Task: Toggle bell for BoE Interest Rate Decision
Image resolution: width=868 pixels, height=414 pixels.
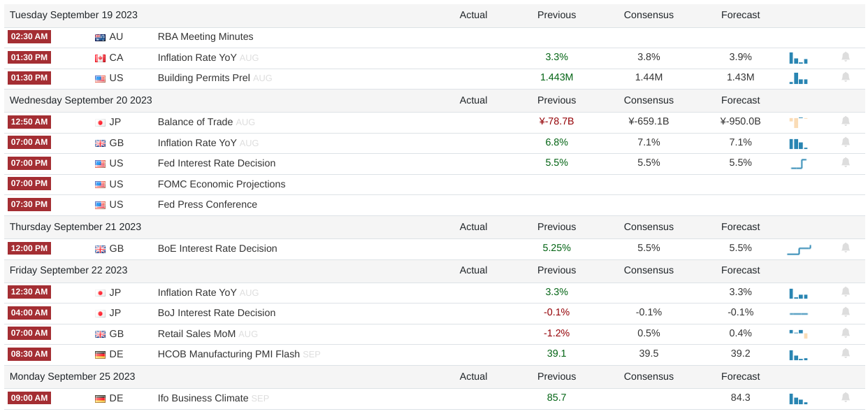Action: click(846, 248)
